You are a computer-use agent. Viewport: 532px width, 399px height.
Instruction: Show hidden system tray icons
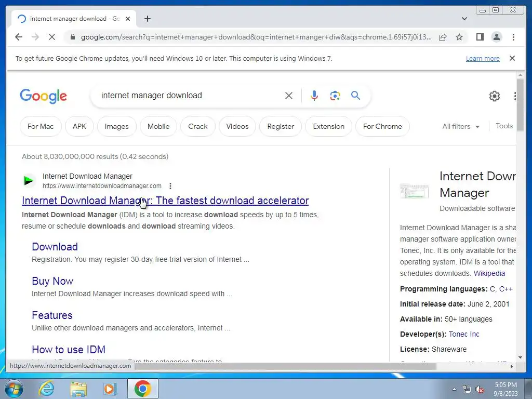click(454, 389)
